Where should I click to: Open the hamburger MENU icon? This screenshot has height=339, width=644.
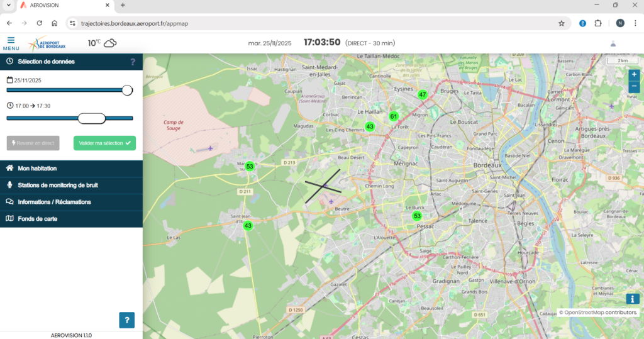(11, 43)
